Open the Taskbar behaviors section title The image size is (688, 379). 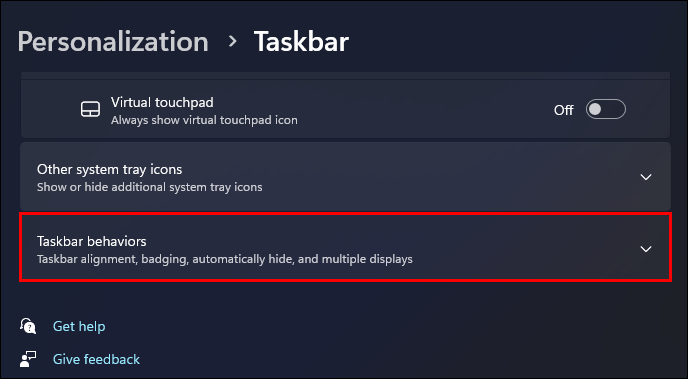pos(92,241)
